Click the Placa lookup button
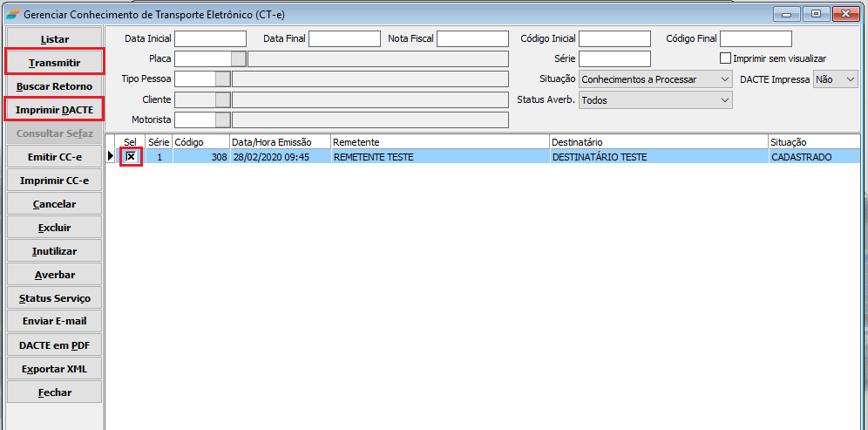The image size is (868, 430). [238, 58]
